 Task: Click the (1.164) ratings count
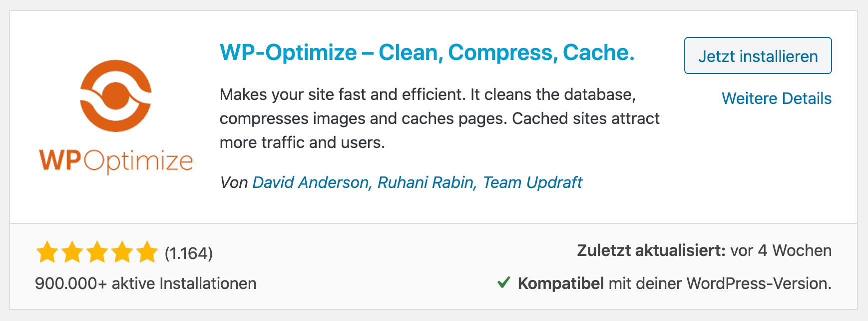click(x=189, y=253)
